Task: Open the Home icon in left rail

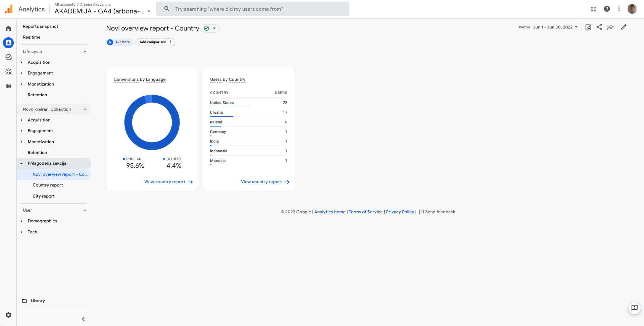Action: [8, 29]
